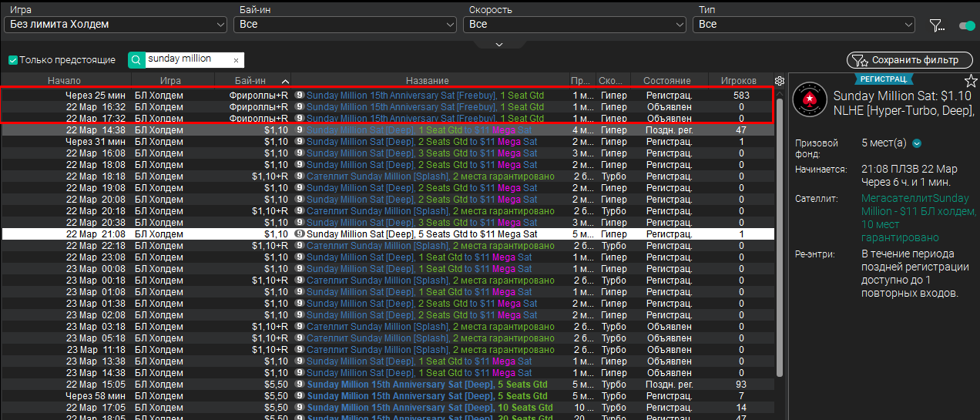Click the 'Ре-энтри' label in details panel
This screenshot has width=980, height=420.
tap(814, 254)
